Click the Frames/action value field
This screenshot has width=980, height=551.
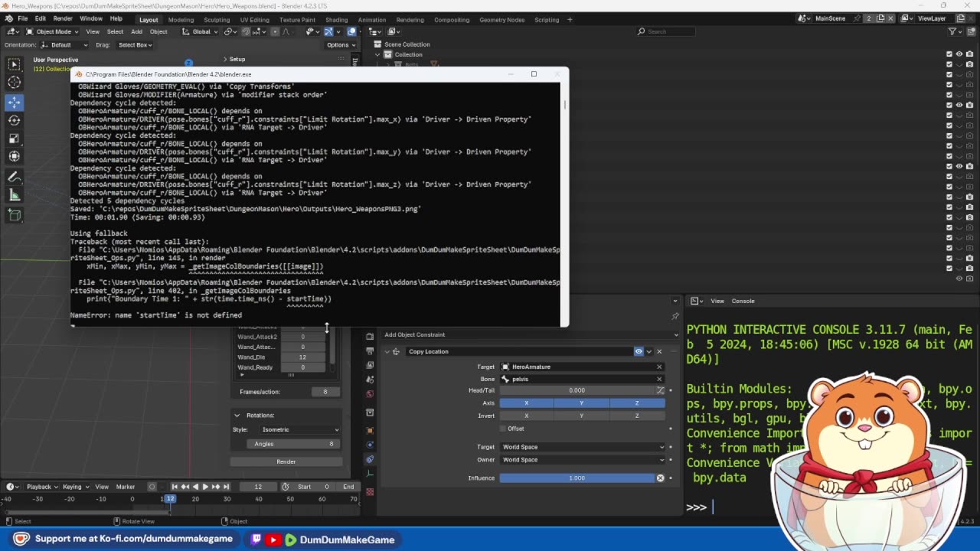tap(325, 392)
